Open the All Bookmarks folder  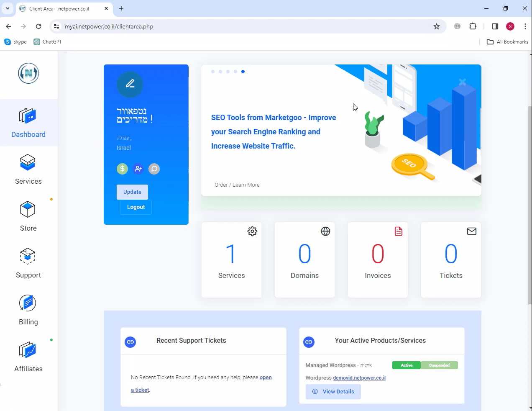tap(508, 42)
